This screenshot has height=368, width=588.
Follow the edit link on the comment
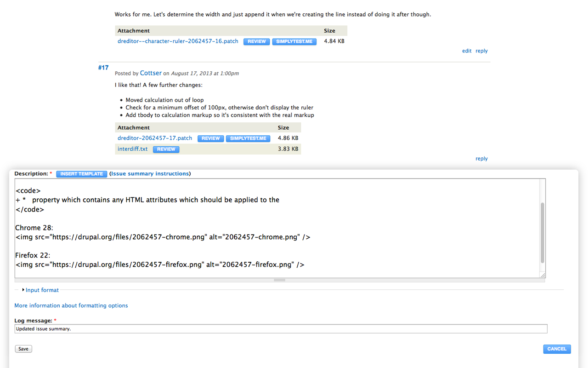[x=467, y=51]
